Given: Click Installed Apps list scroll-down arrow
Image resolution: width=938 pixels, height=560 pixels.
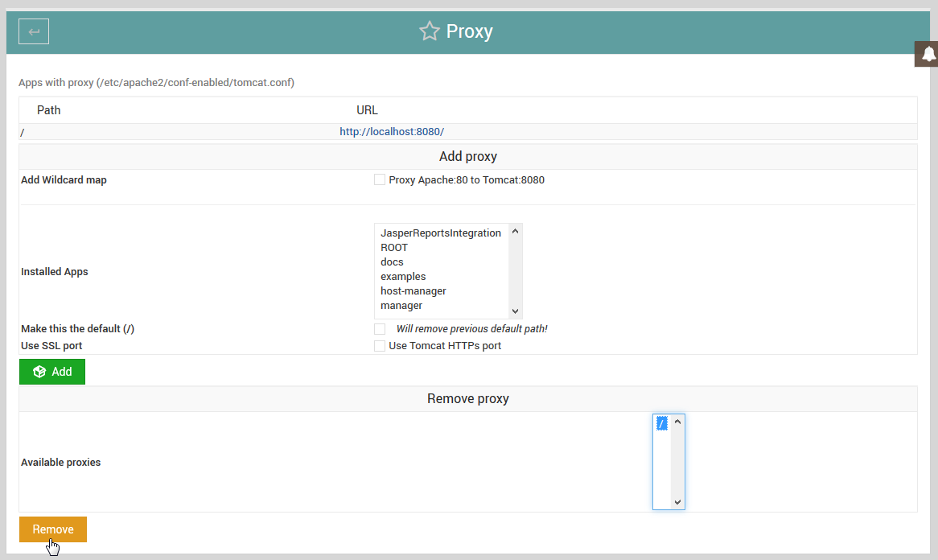Looking at the screenshot, I should [515, 311].
